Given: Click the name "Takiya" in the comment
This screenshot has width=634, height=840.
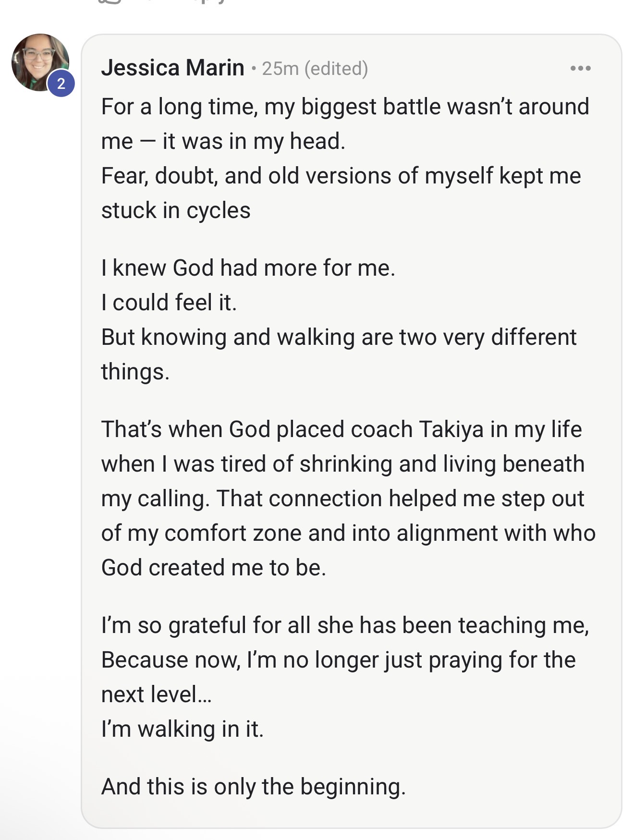Looking at the screenshot, I should [x=451, y=429].
